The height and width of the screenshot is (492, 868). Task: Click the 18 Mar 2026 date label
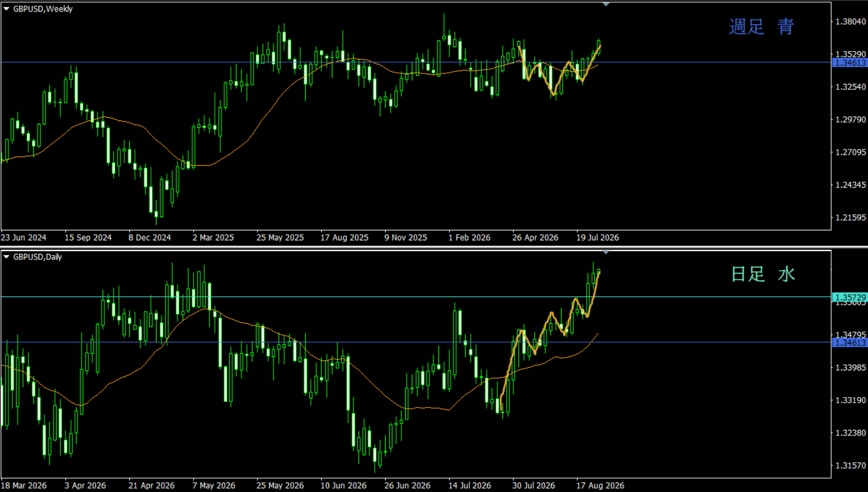[x=24, y=486]
